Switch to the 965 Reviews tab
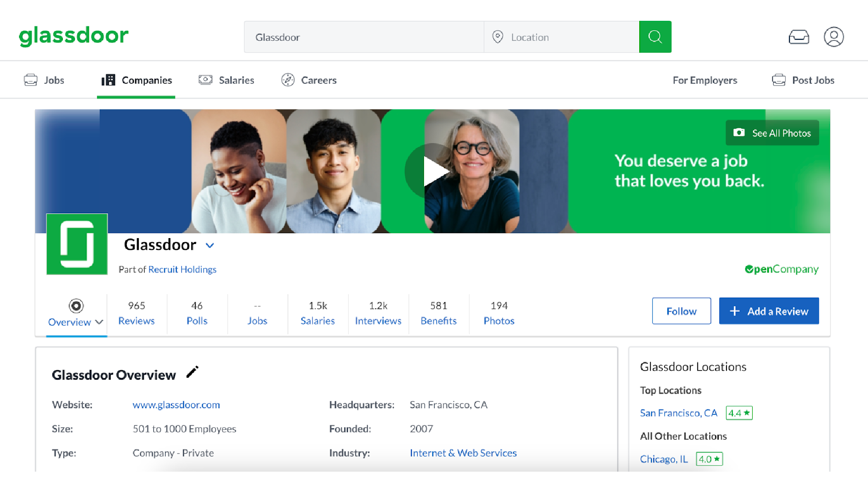Screen dimensions: 868x488 tap(137, 313)
